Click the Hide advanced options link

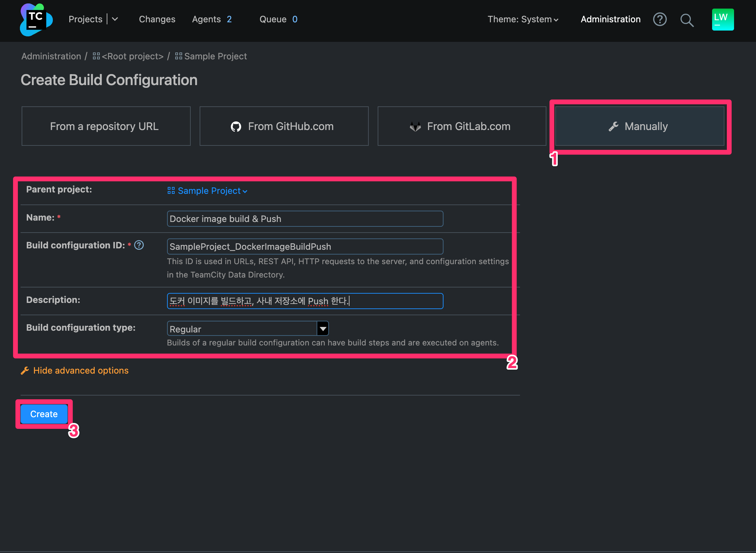click(x=81, y=370)
